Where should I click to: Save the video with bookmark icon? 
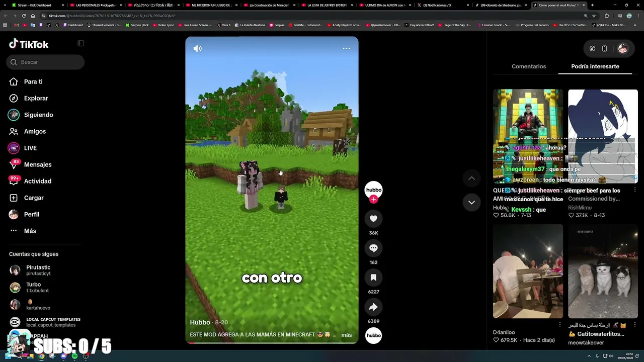click(x=373, y=278)
